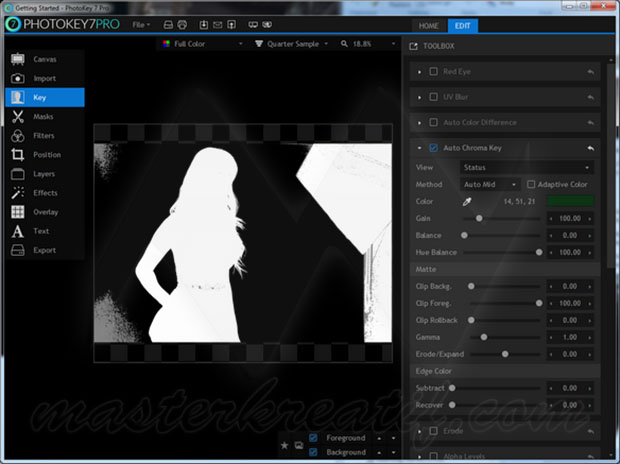Uncheck the Foreground layer checkbox
This screenshot has height=464, width=620.
click(314, 438)
